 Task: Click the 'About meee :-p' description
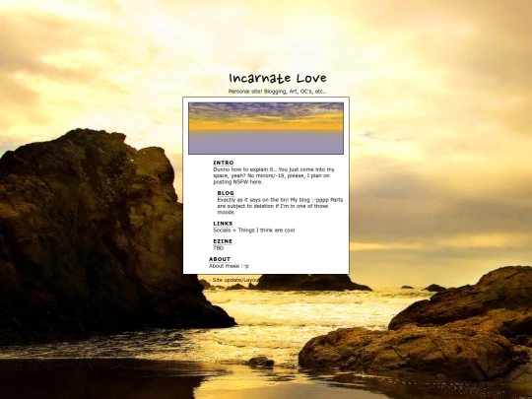tap(229, 266)
